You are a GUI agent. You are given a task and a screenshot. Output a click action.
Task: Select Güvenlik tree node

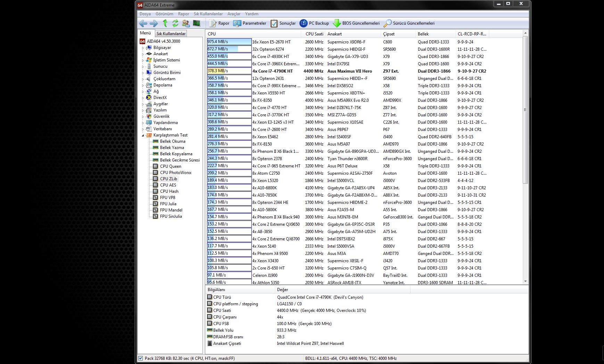(162, 116)
